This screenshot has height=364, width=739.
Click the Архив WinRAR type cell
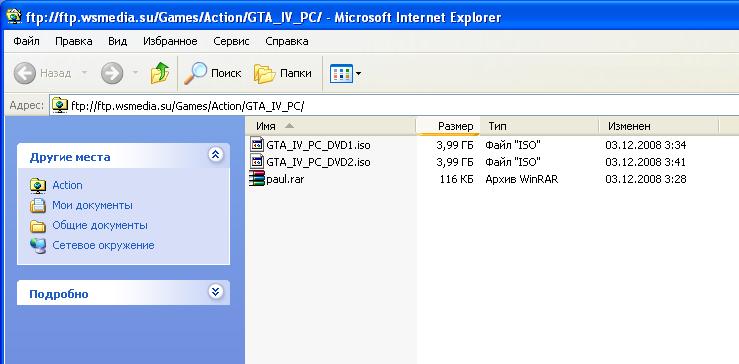522,179
